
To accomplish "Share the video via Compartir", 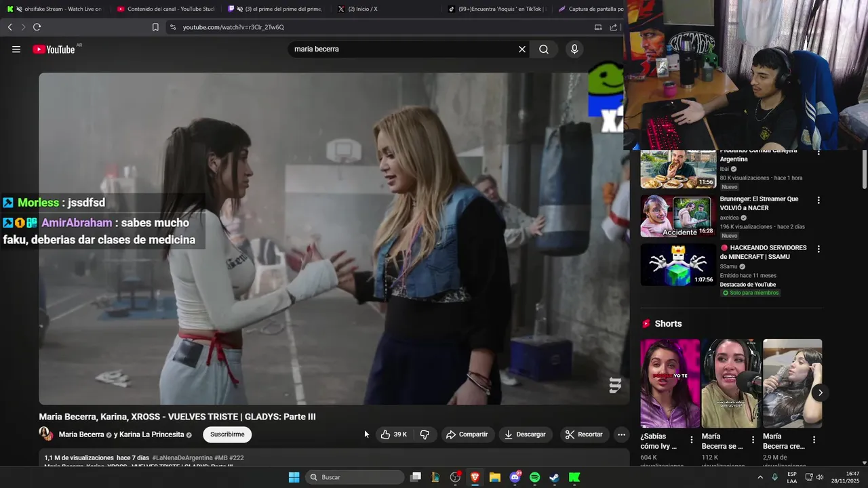I will click(467, 434).
